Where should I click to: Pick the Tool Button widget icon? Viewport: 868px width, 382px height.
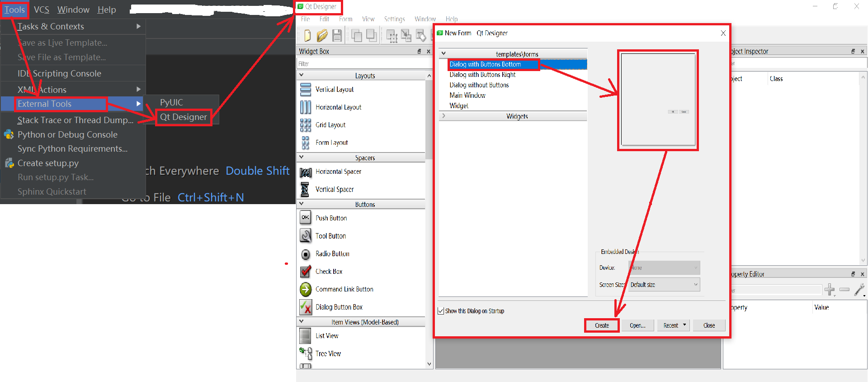306,236
